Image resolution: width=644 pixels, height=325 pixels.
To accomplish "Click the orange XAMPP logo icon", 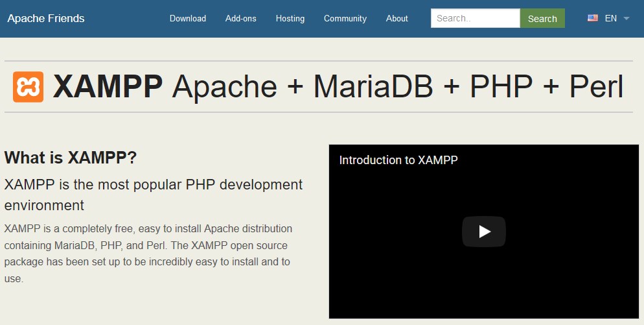I will pyautogui.click(x=28, y=87).
